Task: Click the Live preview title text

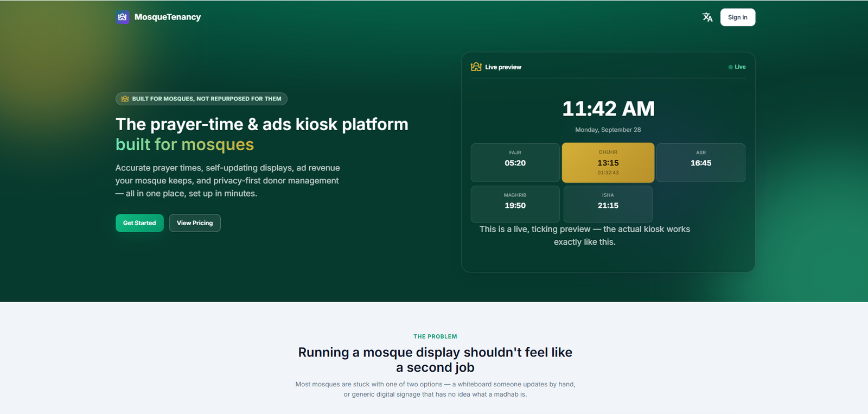Action: (x=503, y=67)
